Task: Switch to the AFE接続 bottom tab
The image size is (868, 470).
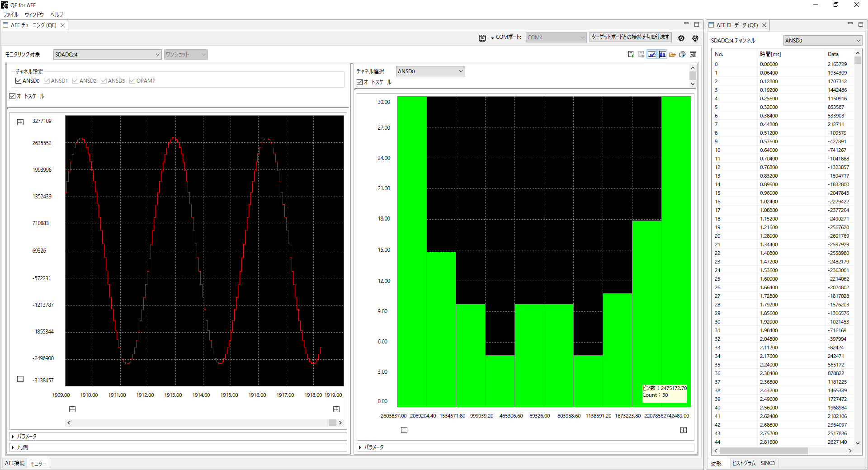Action: (x=14, y=463)
